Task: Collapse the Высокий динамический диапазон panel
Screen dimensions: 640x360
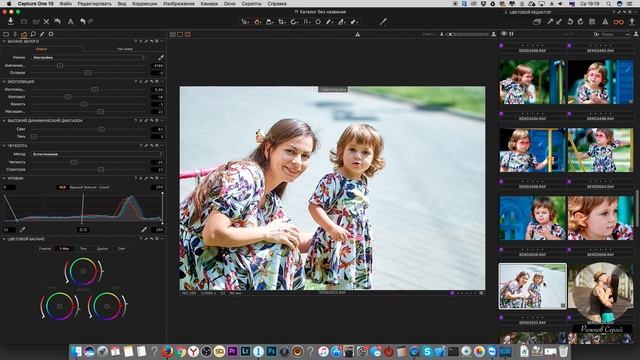Action: pyautogui.click(x=4, y=121)
